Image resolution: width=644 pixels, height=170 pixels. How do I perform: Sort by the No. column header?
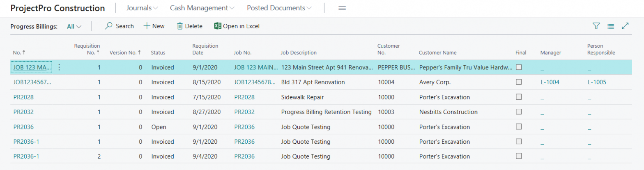(19, 53)
